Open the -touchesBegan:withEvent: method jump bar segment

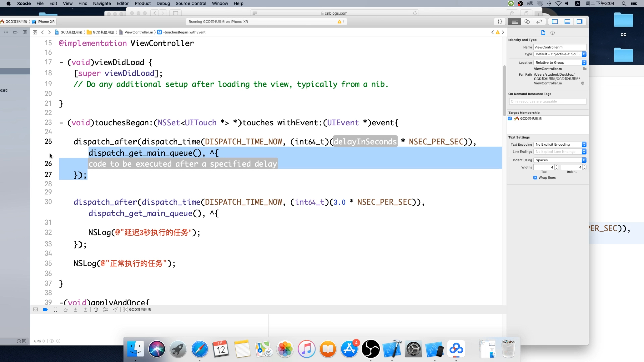point(182,32)
